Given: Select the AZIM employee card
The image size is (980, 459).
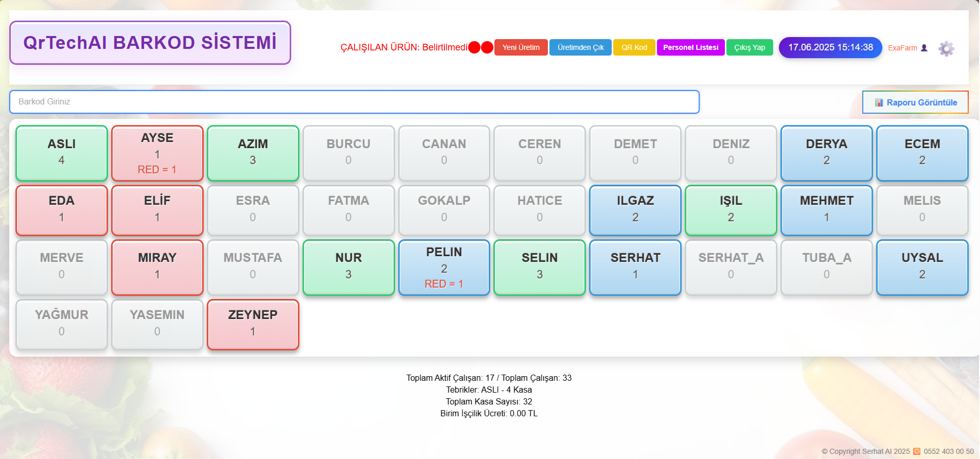Looking at the screenshot, I should (253, 153).
